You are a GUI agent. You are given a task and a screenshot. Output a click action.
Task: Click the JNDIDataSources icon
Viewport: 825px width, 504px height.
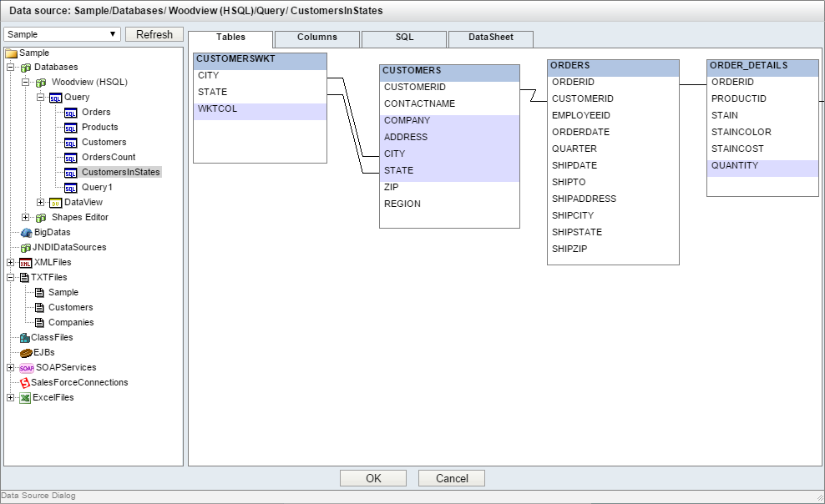coord(26,248)
